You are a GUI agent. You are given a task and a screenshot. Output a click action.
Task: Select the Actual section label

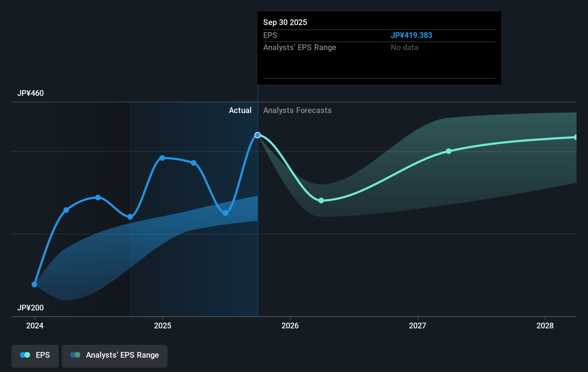click(x=240, y=110)
